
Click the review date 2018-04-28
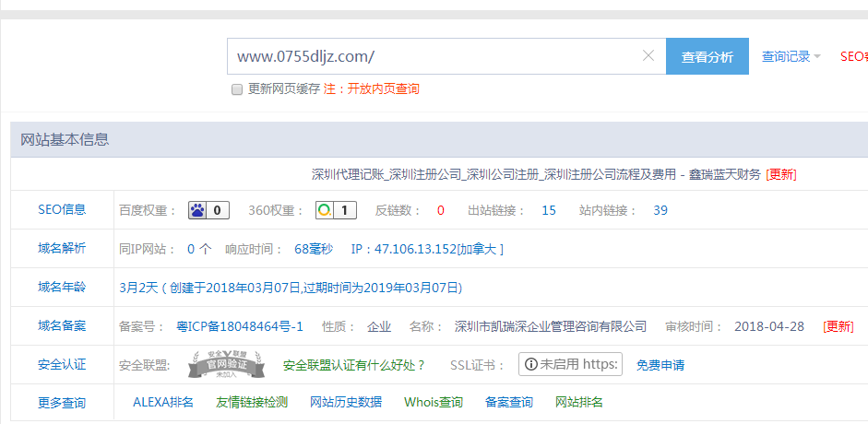tap(769, 326)
